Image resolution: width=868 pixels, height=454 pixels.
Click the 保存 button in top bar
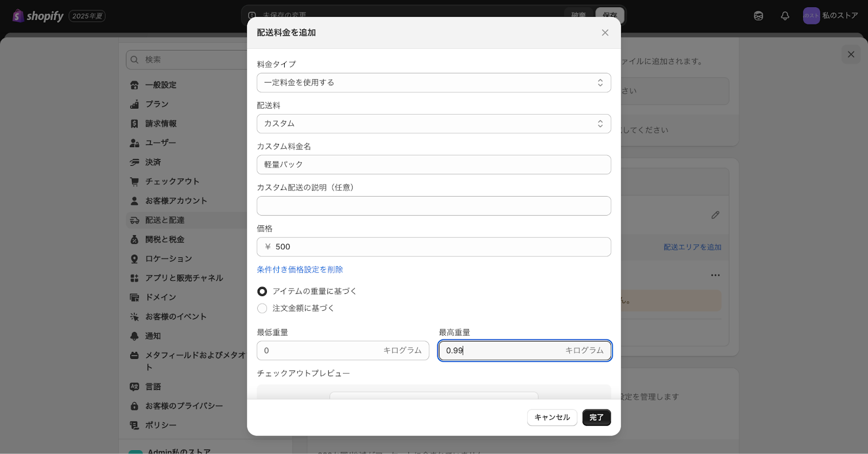pyautogui.click(x=610, y=15)
